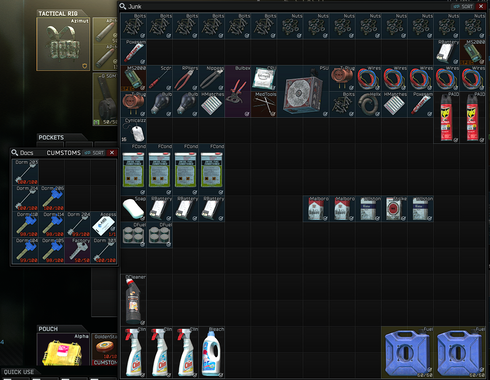Image resolution: width=490 pixels, height=380 pixels.
Task: Close the Docs case window
Action: [112, 153]
